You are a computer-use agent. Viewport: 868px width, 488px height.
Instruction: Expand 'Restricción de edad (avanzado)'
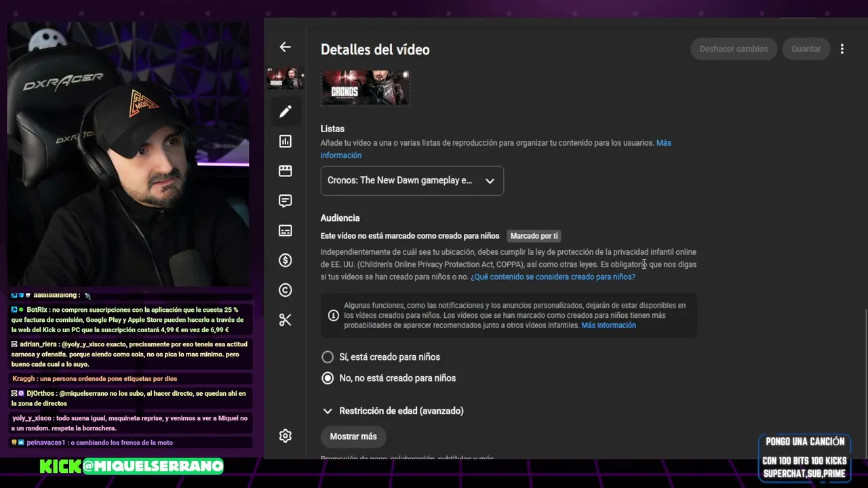(393, 411)
